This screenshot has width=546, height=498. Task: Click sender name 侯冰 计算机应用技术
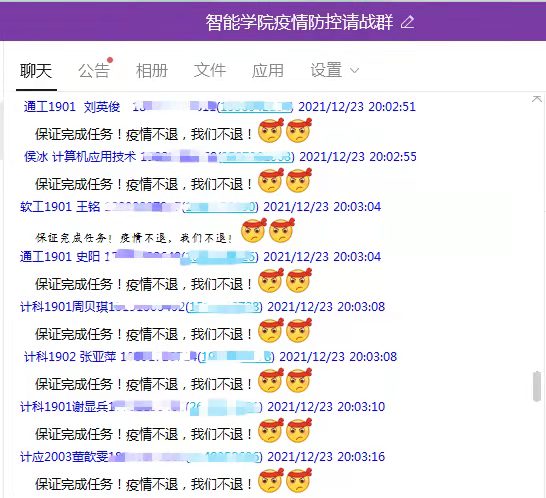(x=80, y=157)
